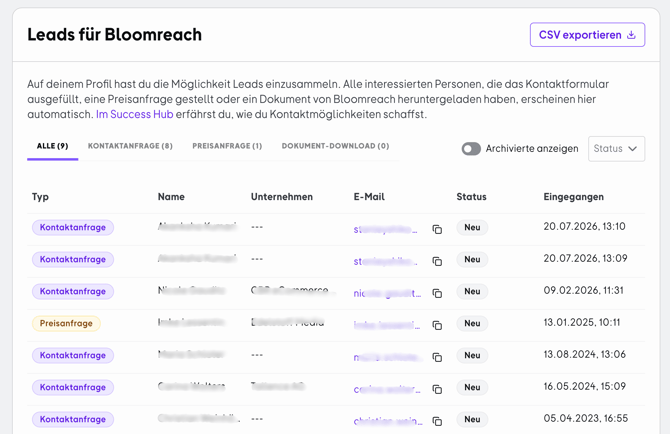Copy email of the Preisanfrage lead
Viewport: 670px width, 434px height.
click(437, 326)
